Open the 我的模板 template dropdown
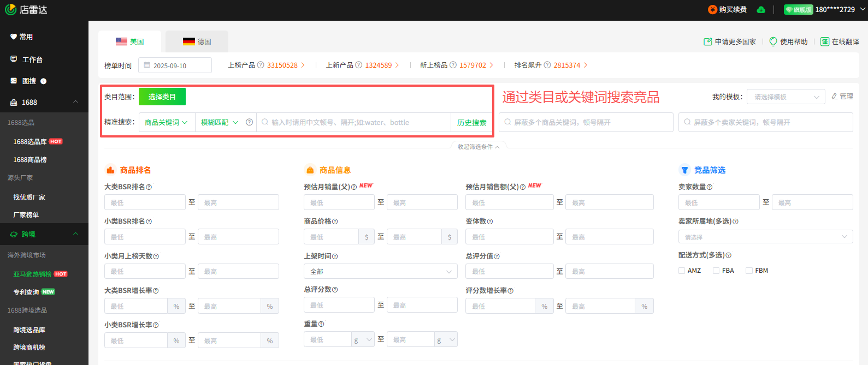 786,97
